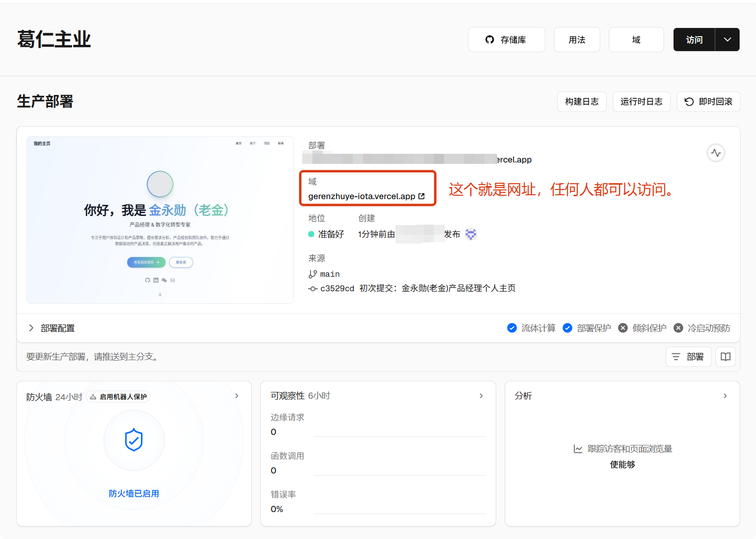Image resolution: width=756 pixels, height=539 pixels.
Task: Click the activity pulse icon in deployment card
Action: point(716,153)
